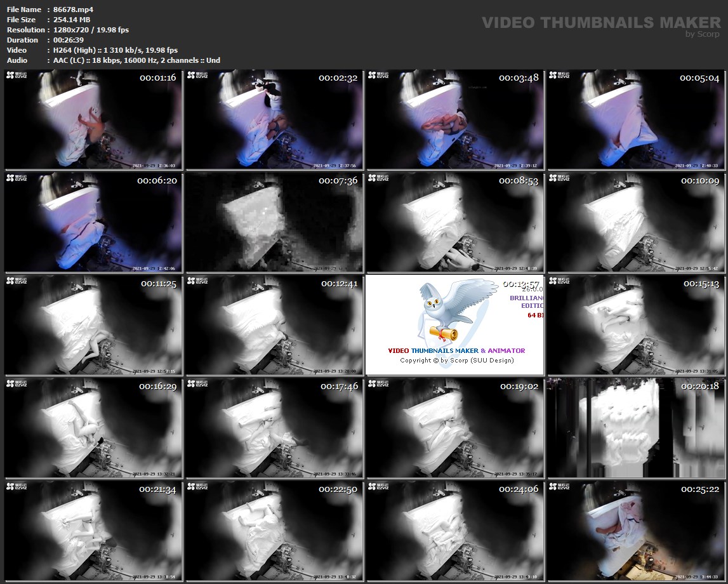Image resolution: width=728 pixels, height=584 pixels.
Task: Click the EZVIZ logo on the 00:20:18 thumbnail
Action: point(559,384)
